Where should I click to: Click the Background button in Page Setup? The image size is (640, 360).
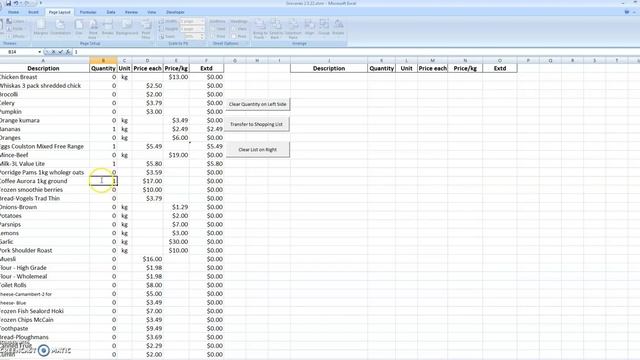point(127,28)
